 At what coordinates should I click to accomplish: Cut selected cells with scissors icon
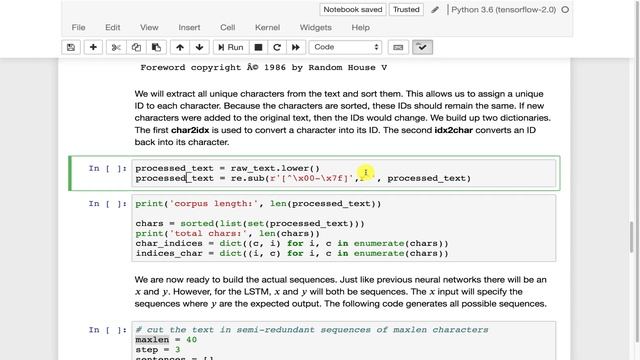[116, 47]
